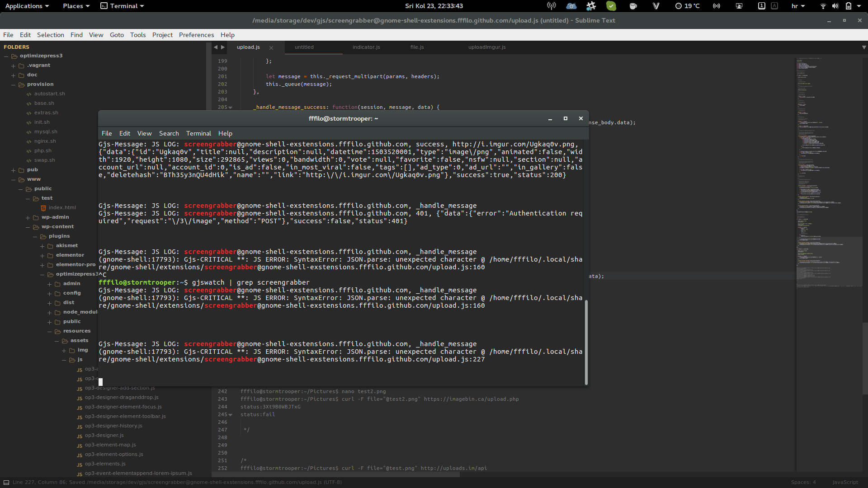The image size is (868, 488).
Task: Change JavaScript syntax in status bar
Action: point(845,482)
